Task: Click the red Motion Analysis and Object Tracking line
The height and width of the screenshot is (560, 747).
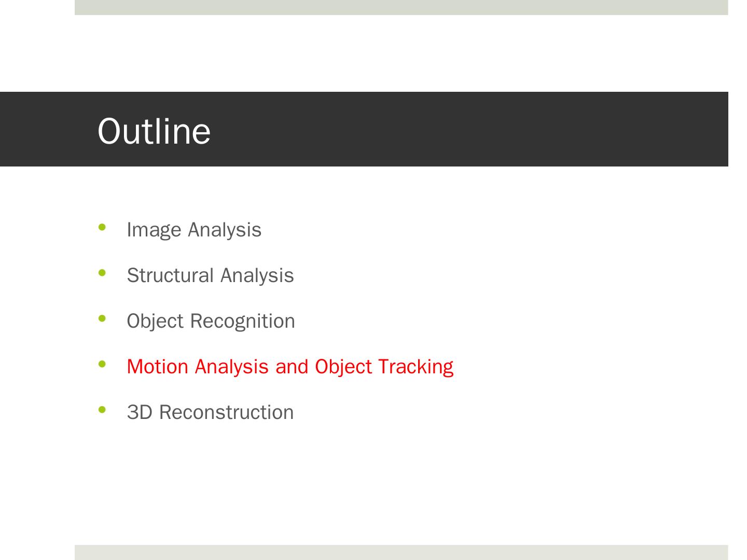Action: tap(290, 367)
